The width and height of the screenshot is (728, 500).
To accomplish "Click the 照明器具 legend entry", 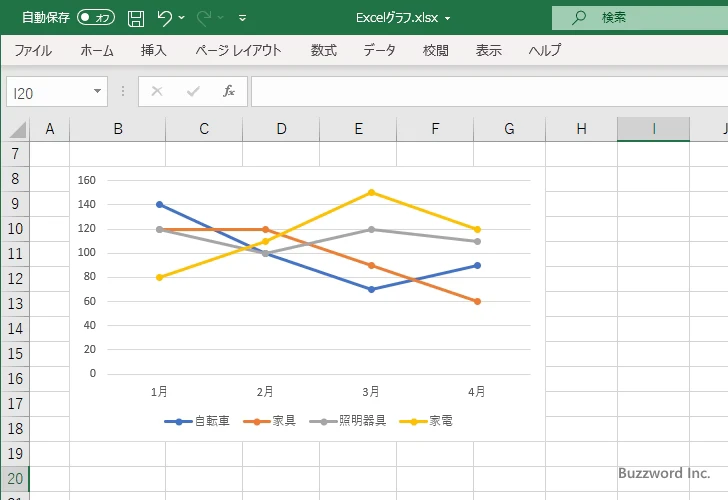I will [x=348, y=421].
